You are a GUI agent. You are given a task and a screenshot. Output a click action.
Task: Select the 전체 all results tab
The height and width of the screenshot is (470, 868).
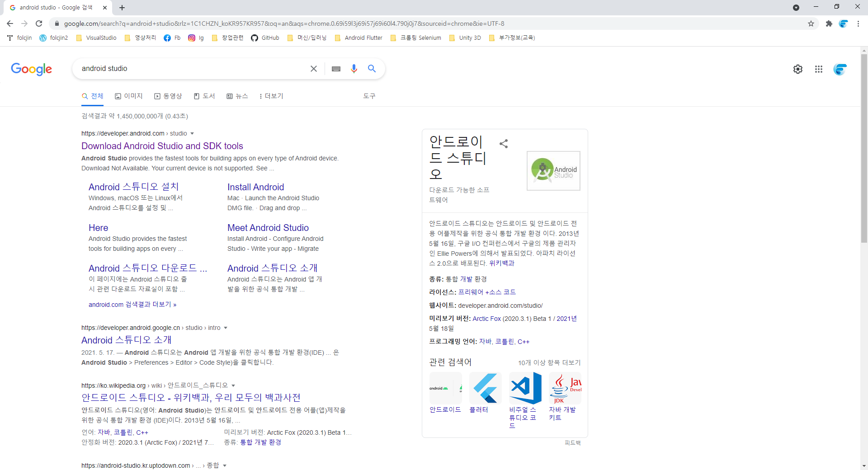(x=93, y=96)
